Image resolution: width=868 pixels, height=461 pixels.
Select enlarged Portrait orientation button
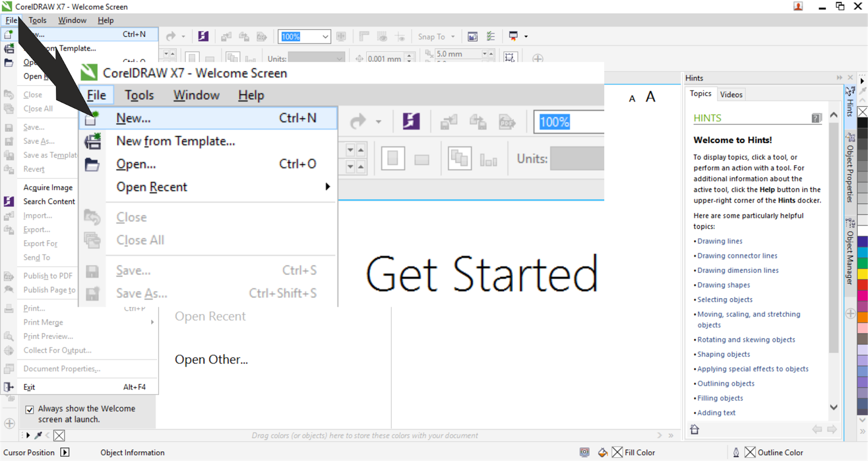(393, 159)
